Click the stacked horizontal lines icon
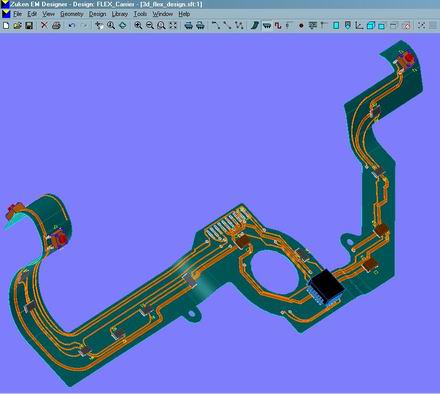440x394 pixels. coord(313,25)
